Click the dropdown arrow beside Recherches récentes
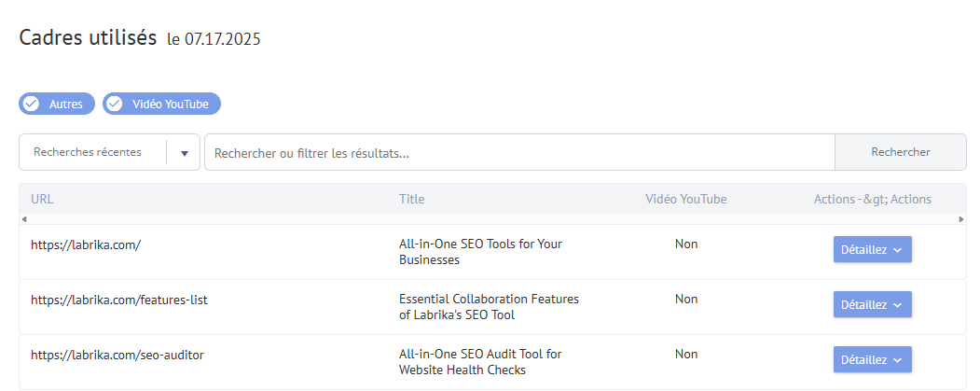Viewport: 980px width, 391px height. click(185, 153)
